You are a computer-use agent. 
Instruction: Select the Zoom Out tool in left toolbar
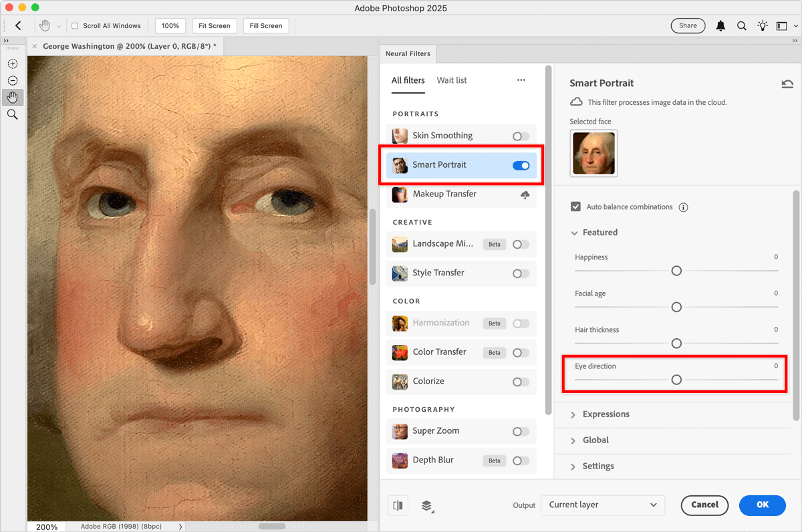13,80
